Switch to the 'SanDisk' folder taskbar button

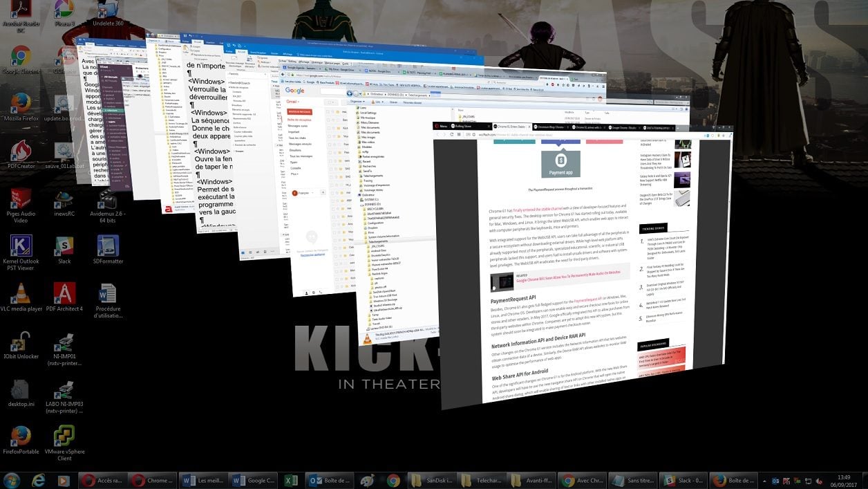432,480
